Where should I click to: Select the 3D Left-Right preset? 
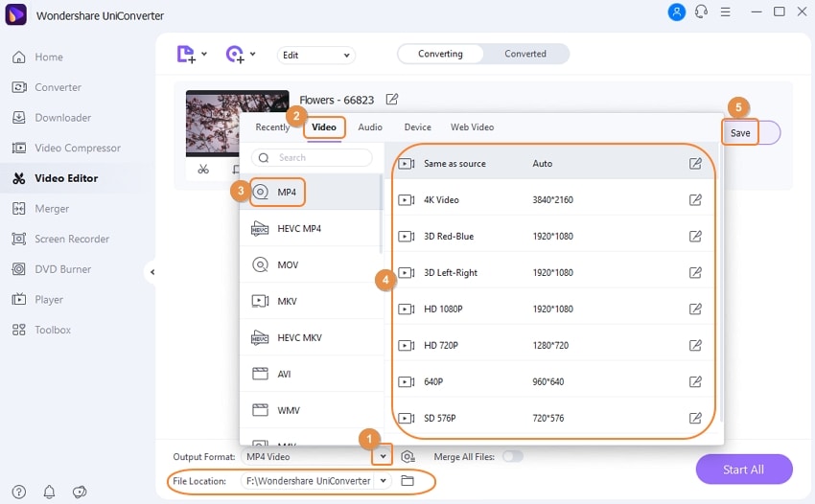[x=553, y=273]
